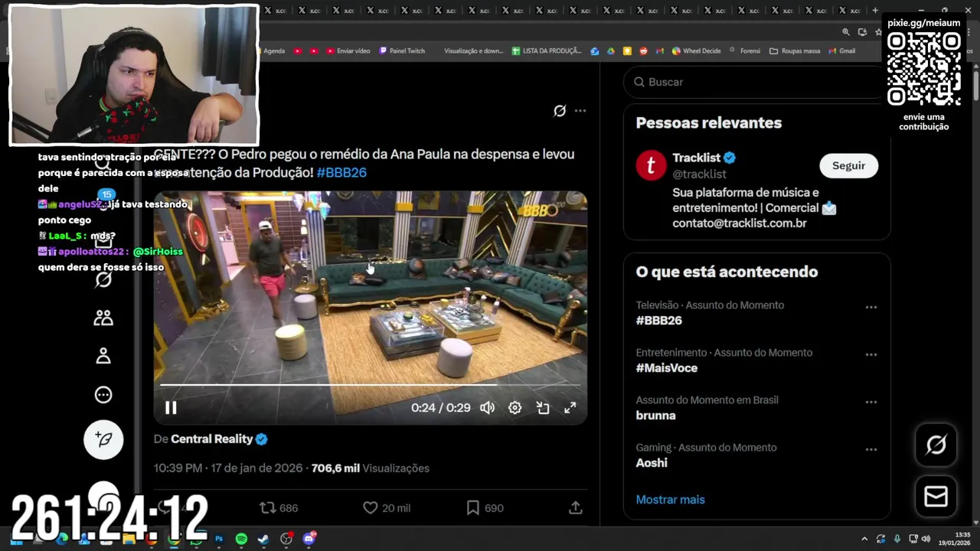980x551 pixels.
Task: Open the Visualização e down... bookmark
Action: click(x=473, y=51)
